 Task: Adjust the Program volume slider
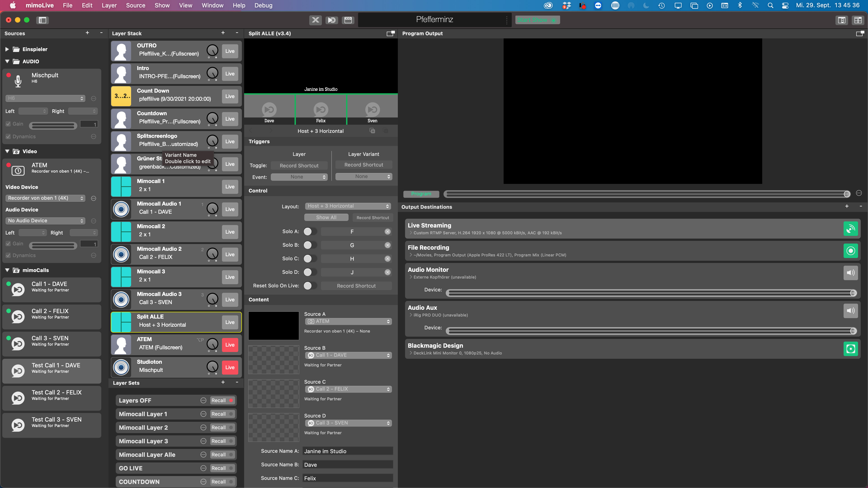tap(647, 194)
